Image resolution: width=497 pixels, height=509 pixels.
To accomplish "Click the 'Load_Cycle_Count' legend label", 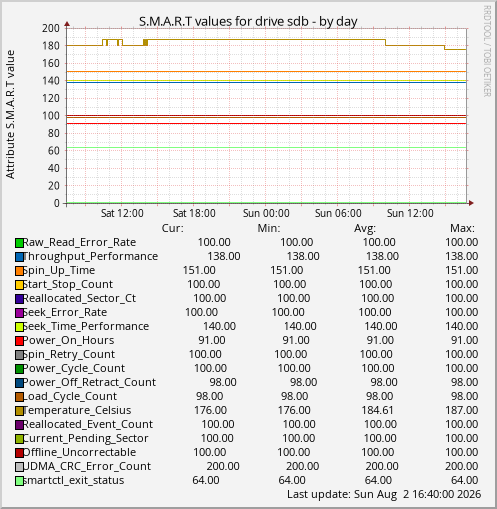I will tap(70, 396).
